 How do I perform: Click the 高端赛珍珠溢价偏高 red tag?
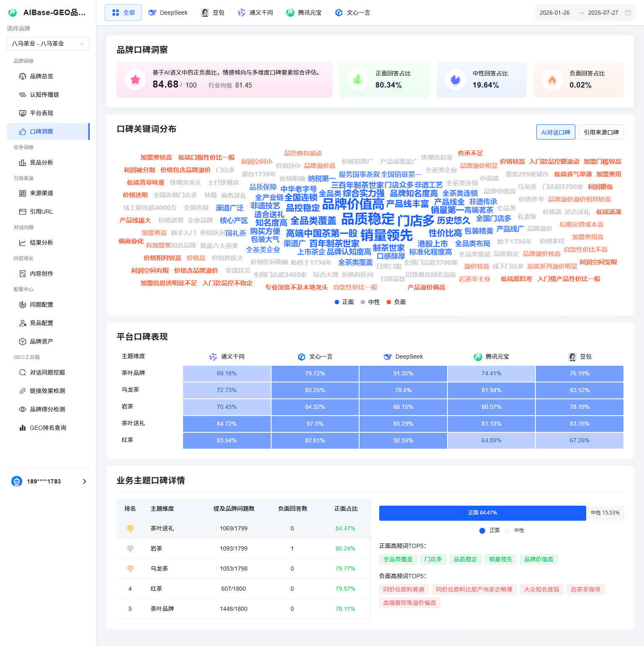click(410, 603)
